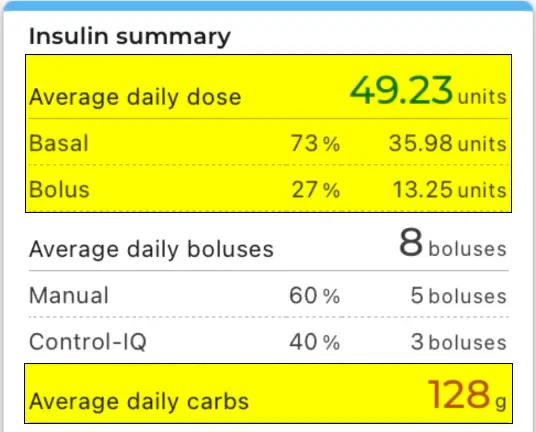
Task: Click the 49.23 units dose value
Action: 428,91
